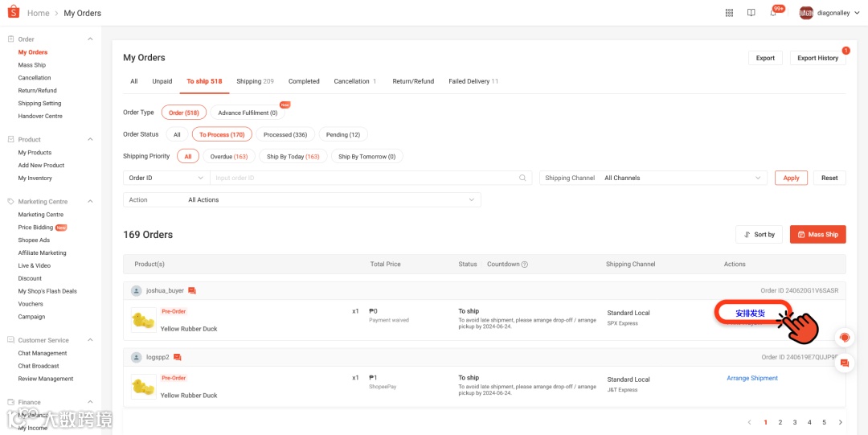The height and width of the screenshot is (435, 868).
Task: Select Advance Fulfilment (0) order type
Action: [x=248, y=113]
